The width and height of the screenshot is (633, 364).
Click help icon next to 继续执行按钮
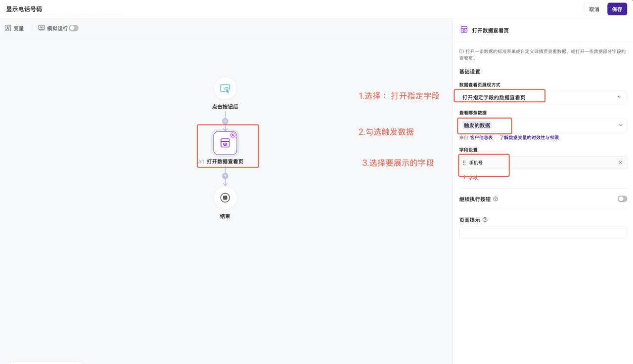[x=496, y=199]
